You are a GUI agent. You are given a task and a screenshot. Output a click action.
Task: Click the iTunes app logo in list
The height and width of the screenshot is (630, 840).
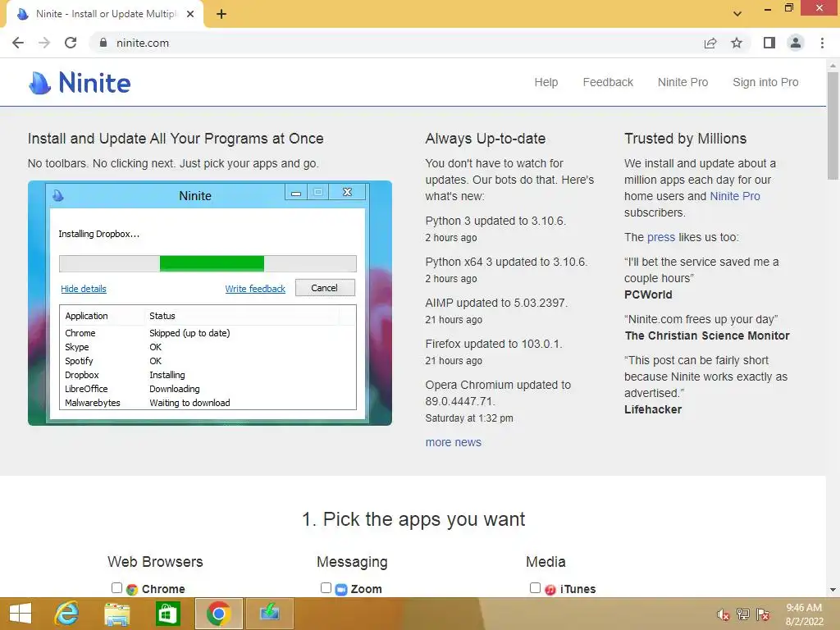coord(550,589)
